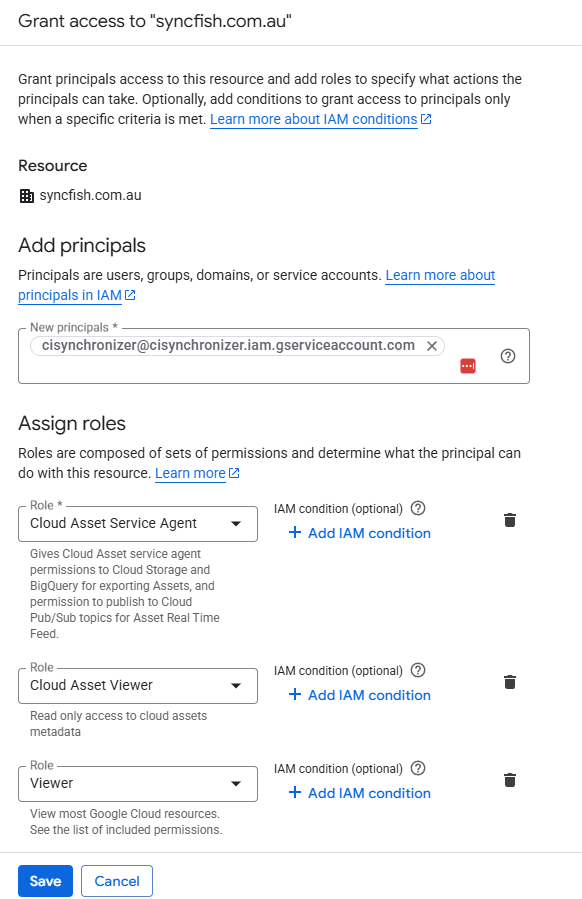Expand the Cloud Asset Viewer role dropdown
The height and width of the screenshot is (899, 582).
(x=138, y=686)
